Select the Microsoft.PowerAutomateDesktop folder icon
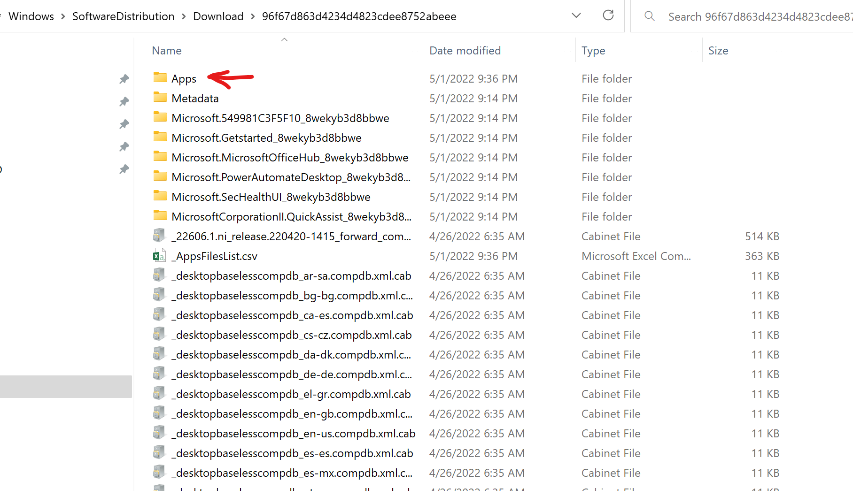Image resolution: width=853 pixels, height=504 pixels. (x=160, y=176)
